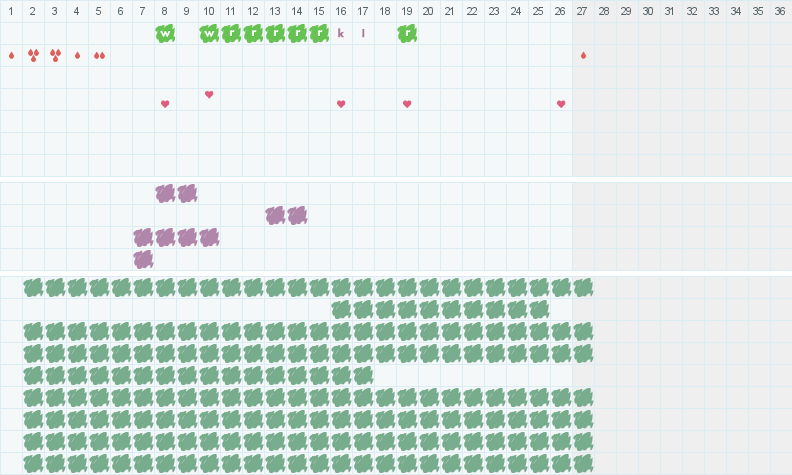Screen dimensions: 792x475
Task: Click the triple blood drops on day 2
Action: [33, 55]
